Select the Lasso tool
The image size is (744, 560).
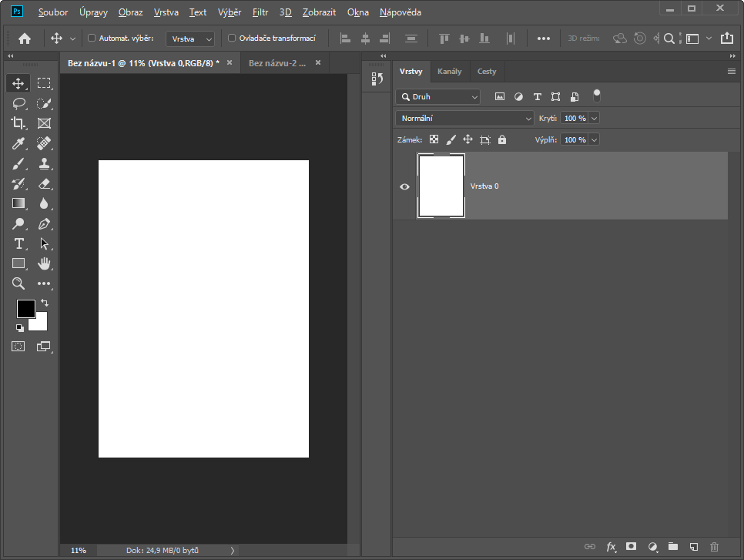(18, 103)
